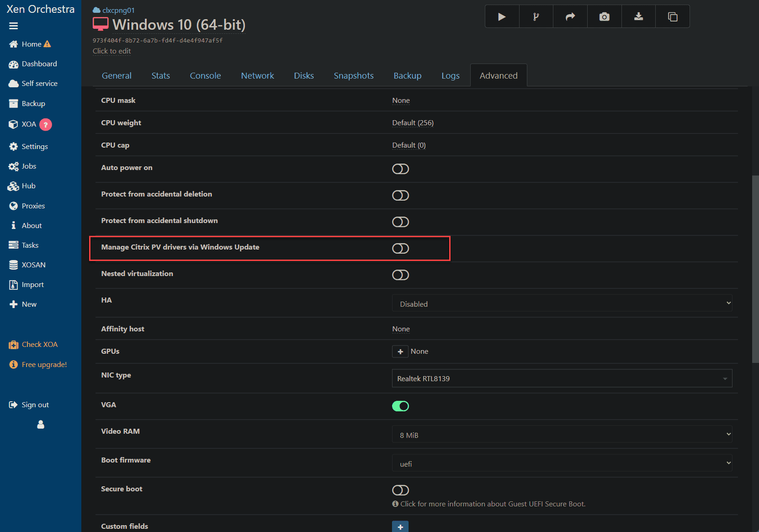Enable Auto power on toggle
Screen dimensions: 759x532
400,169
